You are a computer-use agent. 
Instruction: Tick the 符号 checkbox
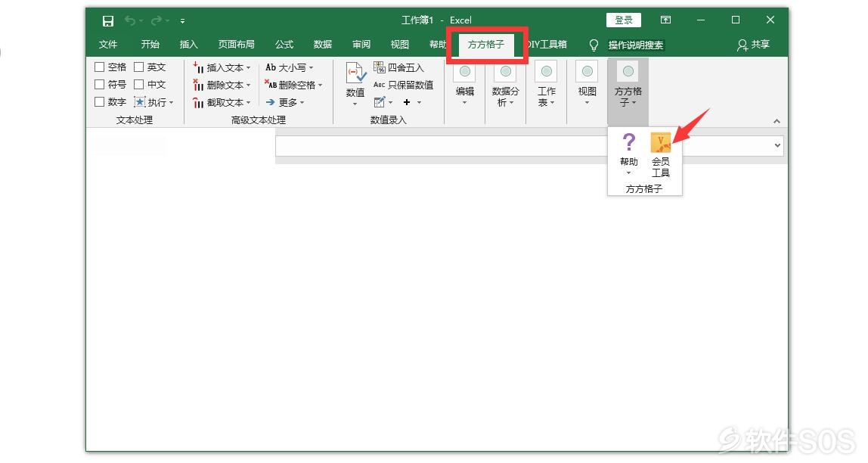click(100, 84)
